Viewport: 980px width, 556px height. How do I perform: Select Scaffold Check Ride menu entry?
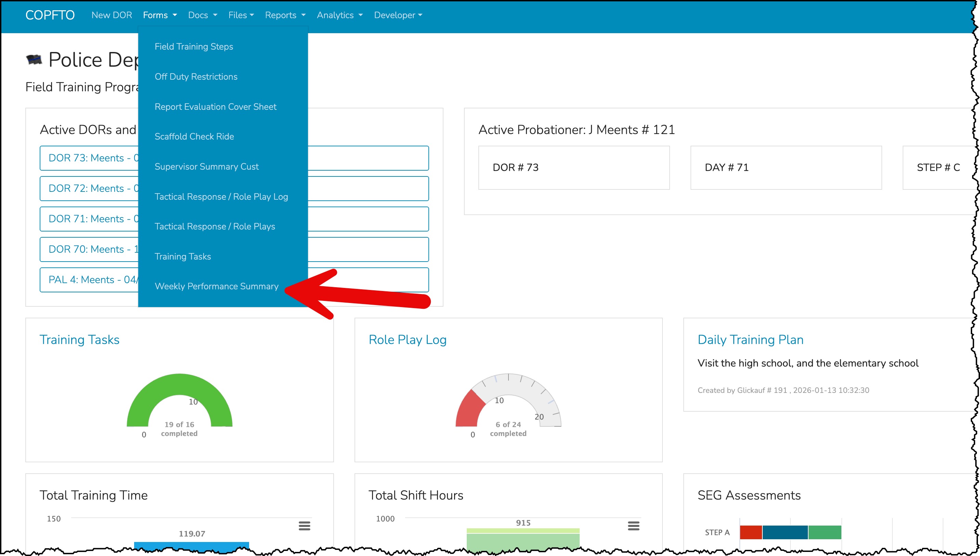tap(194, 136)
